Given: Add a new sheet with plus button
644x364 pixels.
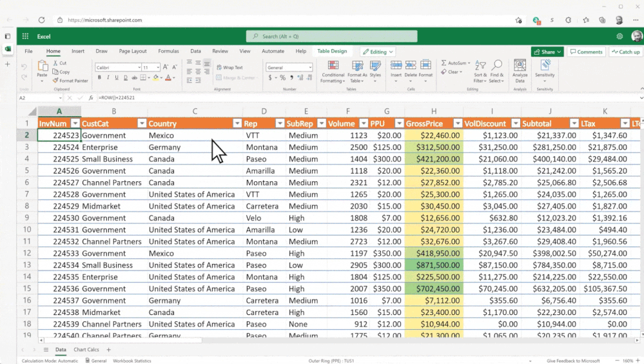Looking at the screenshot, I should tap(108, 350).
